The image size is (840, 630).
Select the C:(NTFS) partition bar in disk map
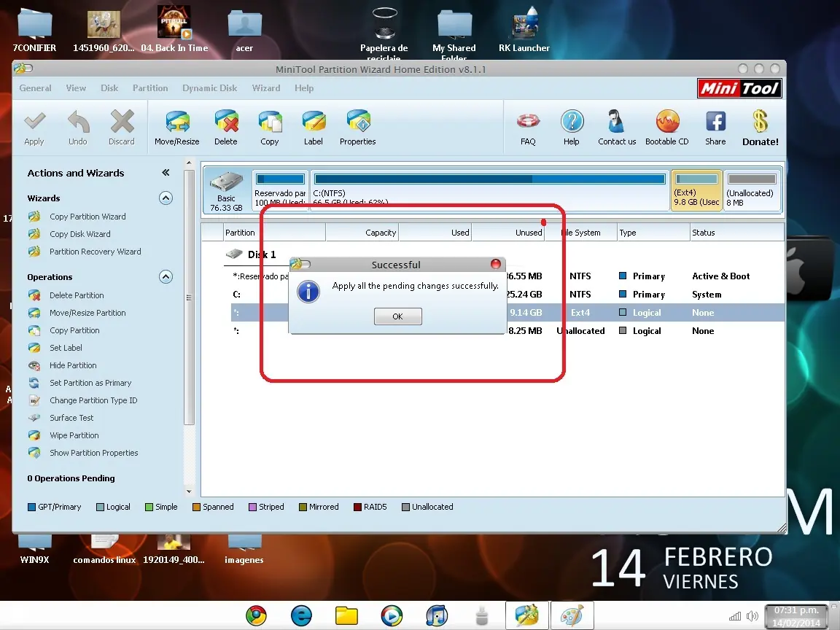490,190
